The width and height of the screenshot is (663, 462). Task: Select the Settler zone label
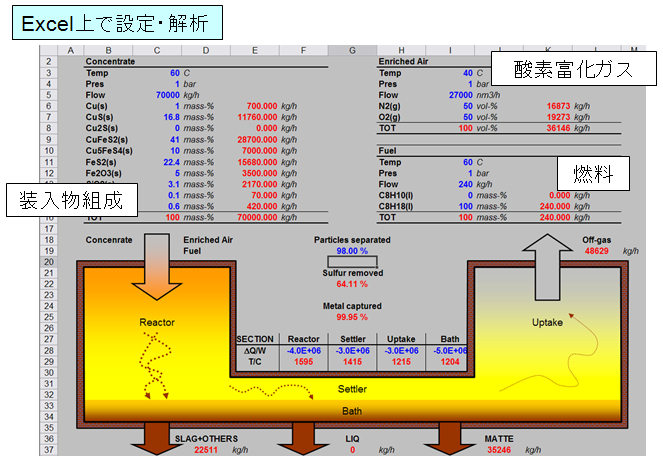[x=350, y=389]
